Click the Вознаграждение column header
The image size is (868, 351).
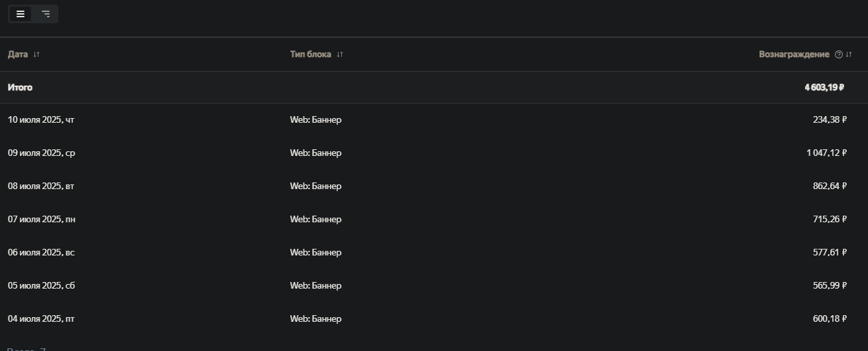click(x=794, y=54)
